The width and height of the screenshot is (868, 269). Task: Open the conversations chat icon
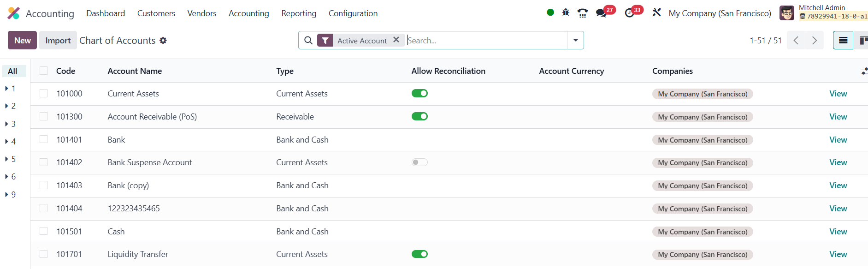pos(601,13)
